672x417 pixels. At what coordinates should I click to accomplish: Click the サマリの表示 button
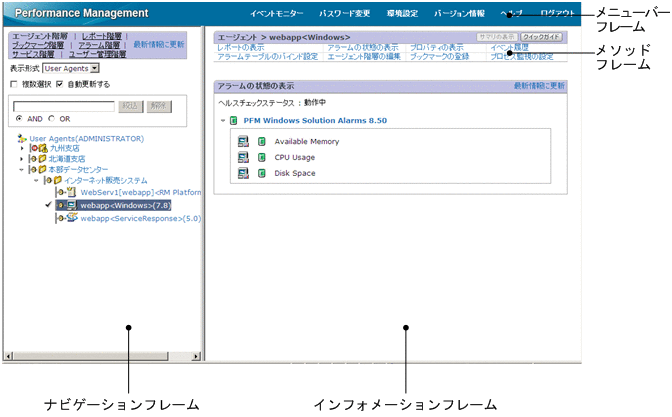(x=497, y=37)
